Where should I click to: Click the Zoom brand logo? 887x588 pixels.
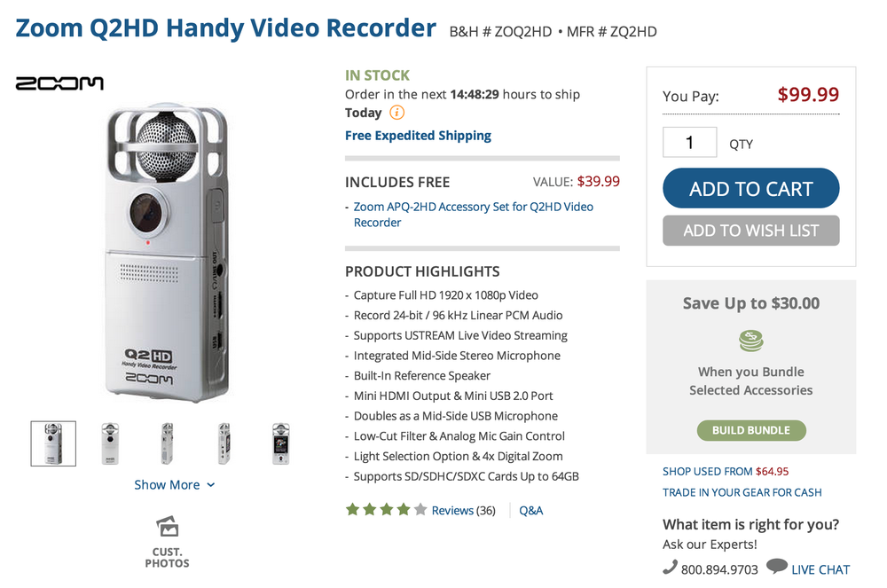[x=59, y=83]
